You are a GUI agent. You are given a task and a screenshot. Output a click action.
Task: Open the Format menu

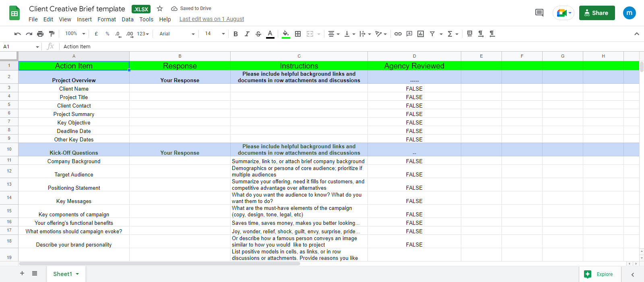point(107,19)
